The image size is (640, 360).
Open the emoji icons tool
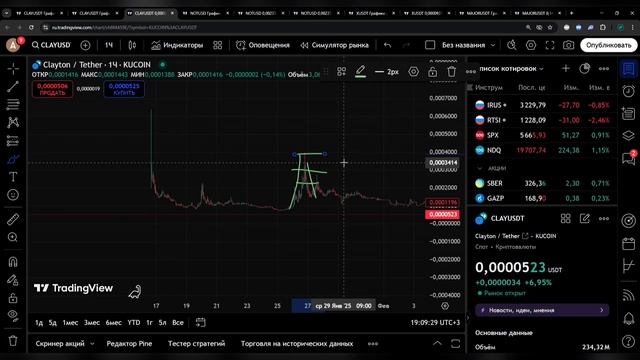click(13, 195)
